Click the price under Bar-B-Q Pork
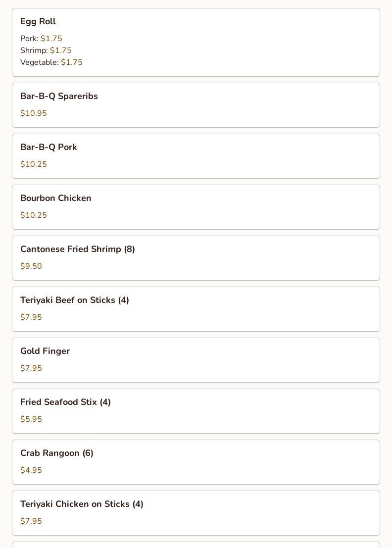The height and width of the screenshot is (548, 392). pyautogui.click(x=34, y=164)
